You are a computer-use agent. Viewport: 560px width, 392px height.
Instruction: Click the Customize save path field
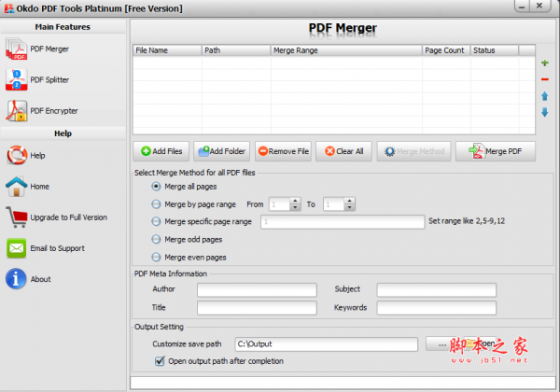[326, 344]
